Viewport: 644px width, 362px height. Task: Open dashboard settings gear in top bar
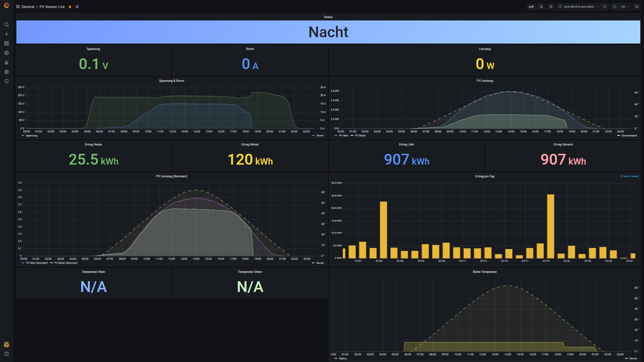(x=551, y=7)
